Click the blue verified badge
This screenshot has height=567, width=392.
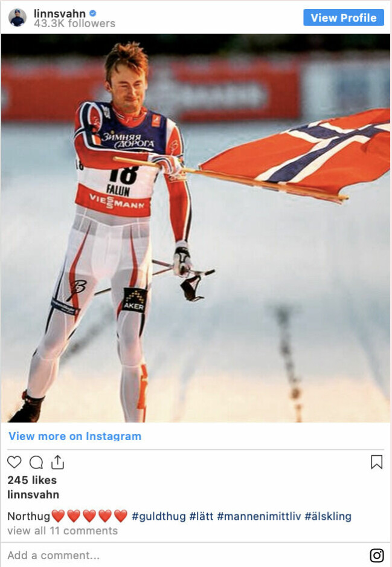(x=93, y=13)
